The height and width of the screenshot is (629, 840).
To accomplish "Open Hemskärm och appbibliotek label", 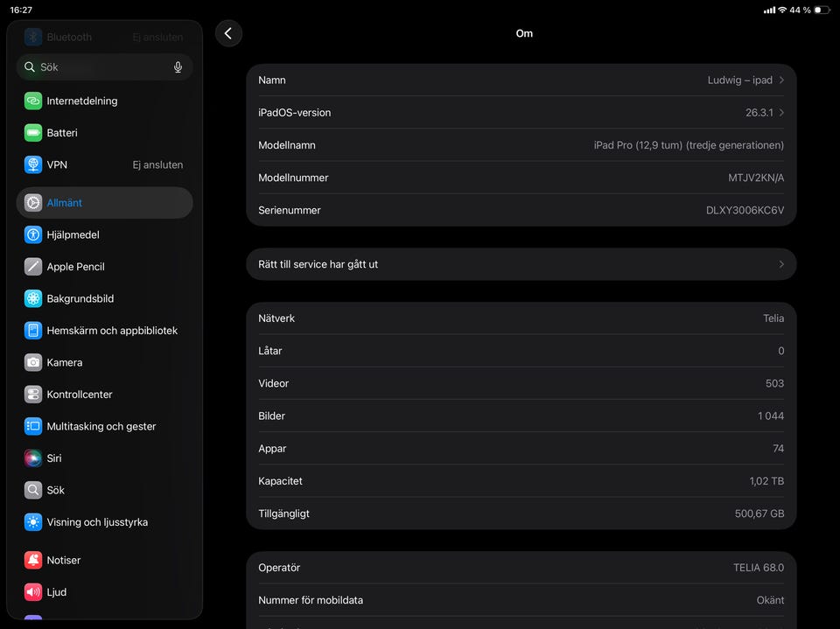I will pyautogui.click(x=112, y=331).
